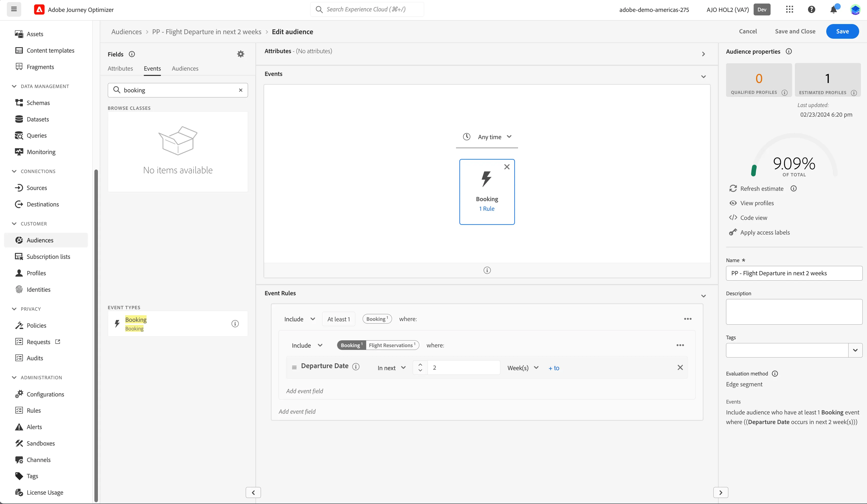Clear the booking search text
867x504 pixels.
240,90
